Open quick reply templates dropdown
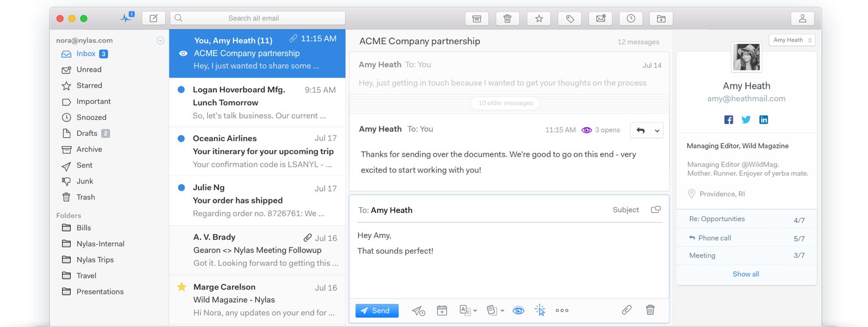868x327 pixels. pos(495,310)
